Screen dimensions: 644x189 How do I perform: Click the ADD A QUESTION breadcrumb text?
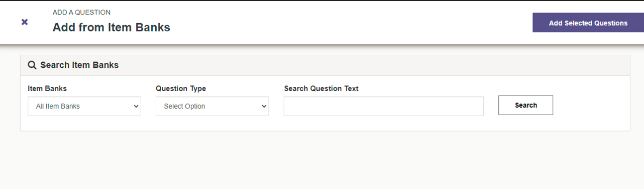81,12
